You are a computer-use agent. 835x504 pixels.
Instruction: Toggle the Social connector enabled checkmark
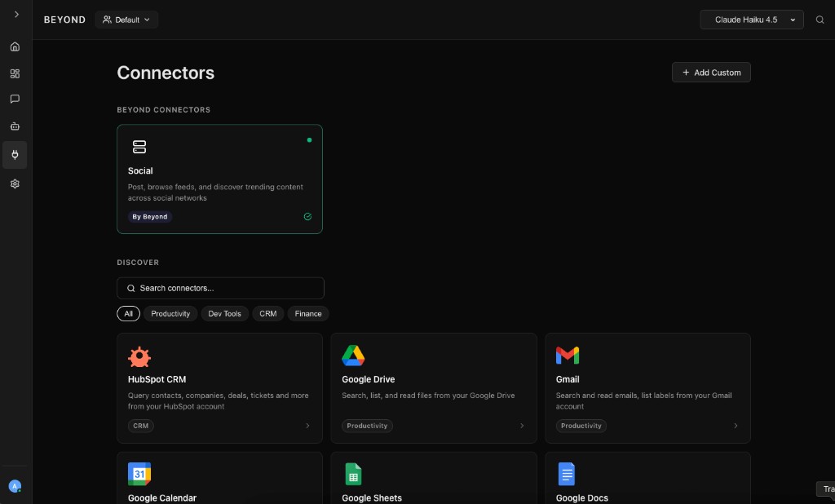point(307,216)
